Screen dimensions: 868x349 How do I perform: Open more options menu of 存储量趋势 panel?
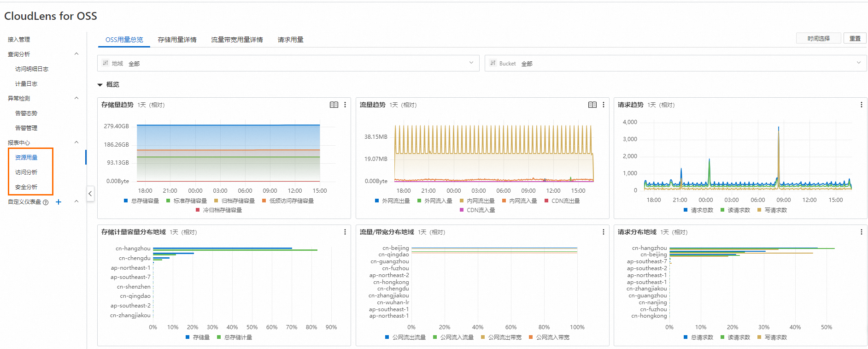pyautogui.click(x=345, y=105)
